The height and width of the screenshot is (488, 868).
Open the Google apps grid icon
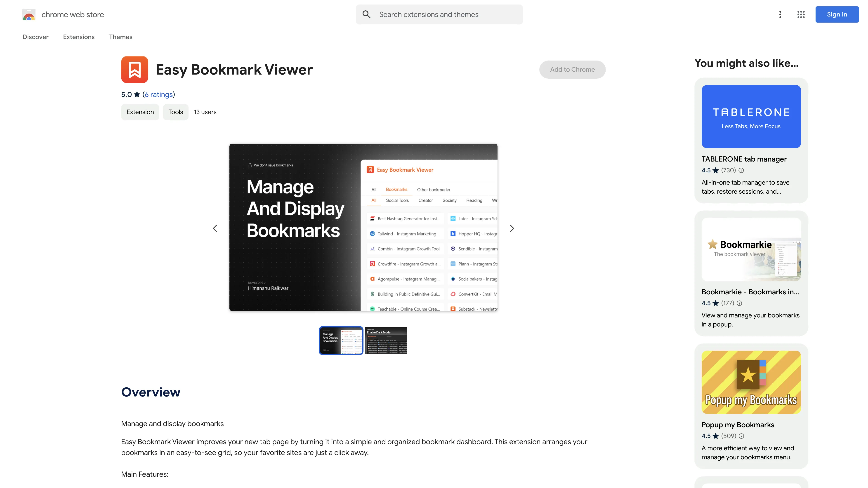(x=801, y=14)
